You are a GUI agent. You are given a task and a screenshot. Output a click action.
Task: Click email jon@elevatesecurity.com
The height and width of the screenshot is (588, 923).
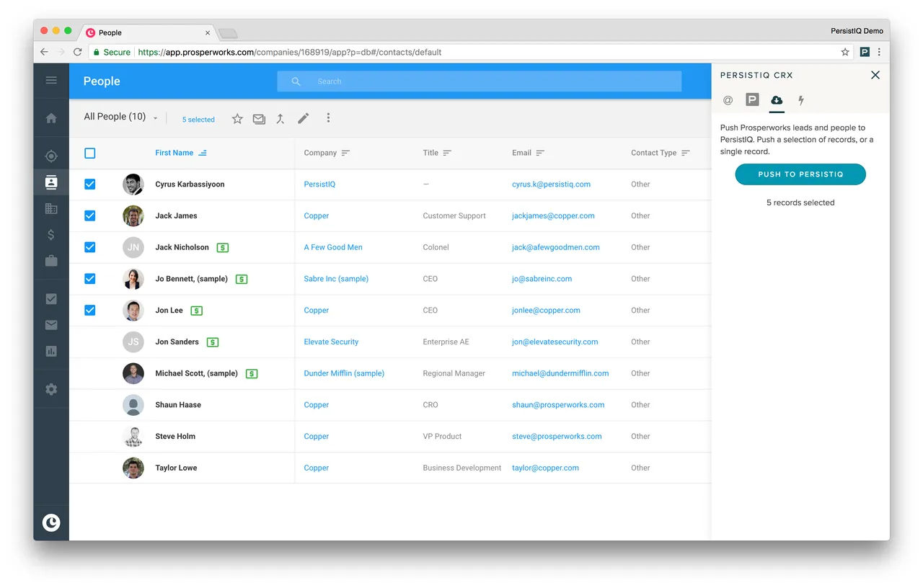pyautogui.click(x=555, y=342)
